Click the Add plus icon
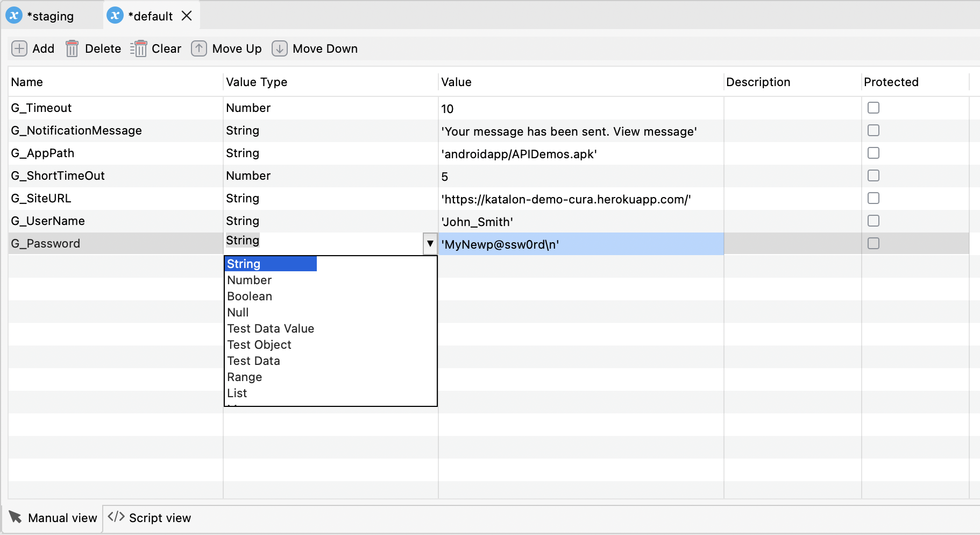Screen dimensions: 980x535 [x=19, y=49]
